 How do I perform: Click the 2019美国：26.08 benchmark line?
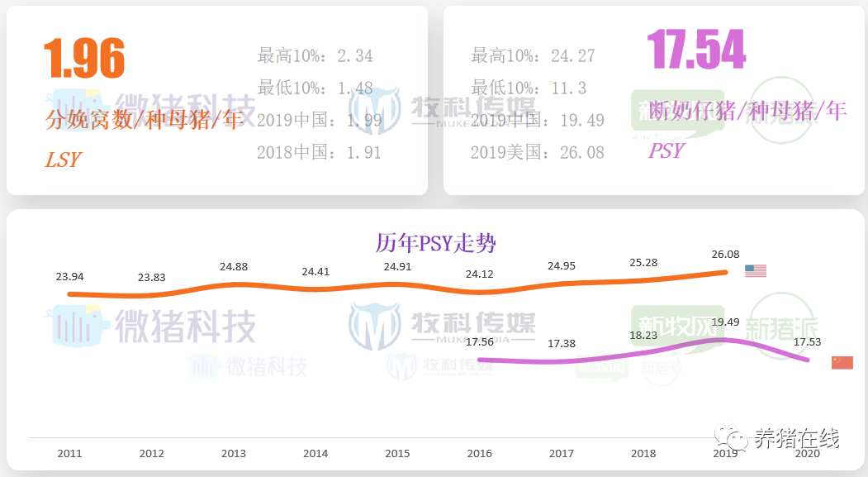(x=537, y=152)
